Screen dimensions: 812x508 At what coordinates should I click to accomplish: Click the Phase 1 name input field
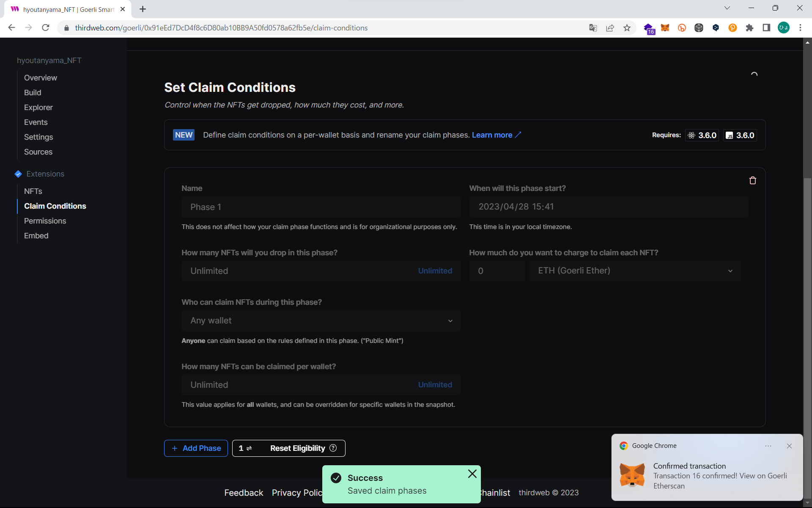point(321,207)
